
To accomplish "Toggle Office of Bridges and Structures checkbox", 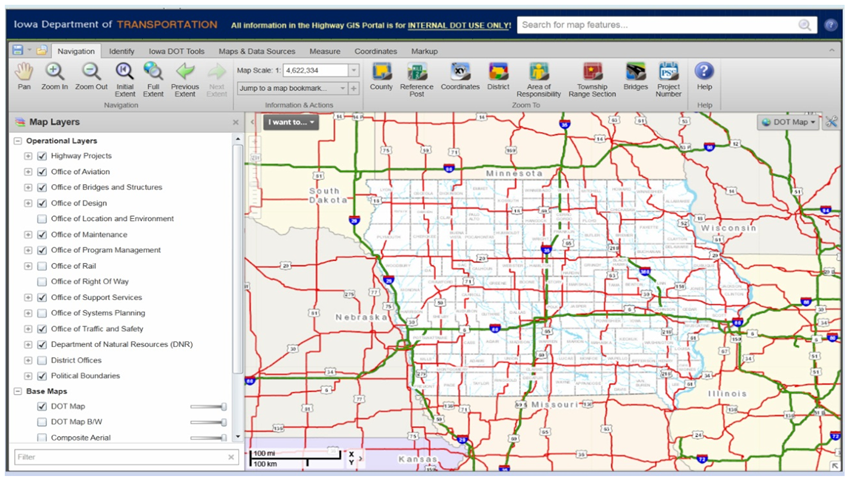I will 42,188.
